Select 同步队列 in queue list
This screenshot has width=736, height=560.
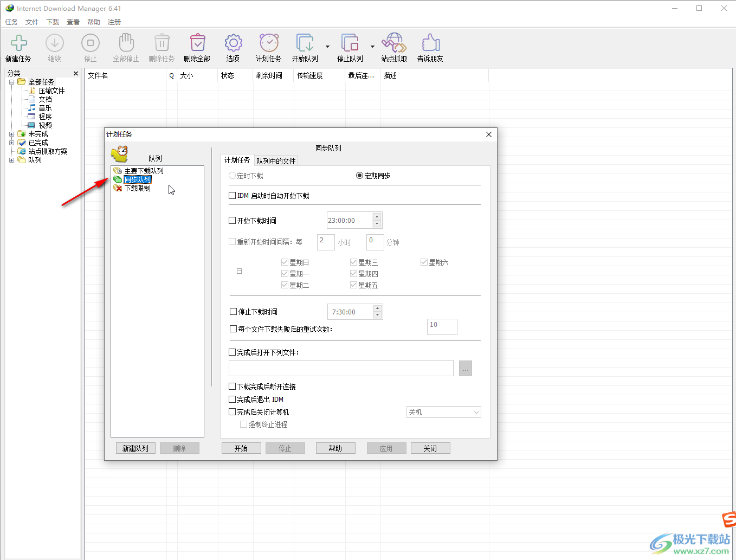click(137, 179)
